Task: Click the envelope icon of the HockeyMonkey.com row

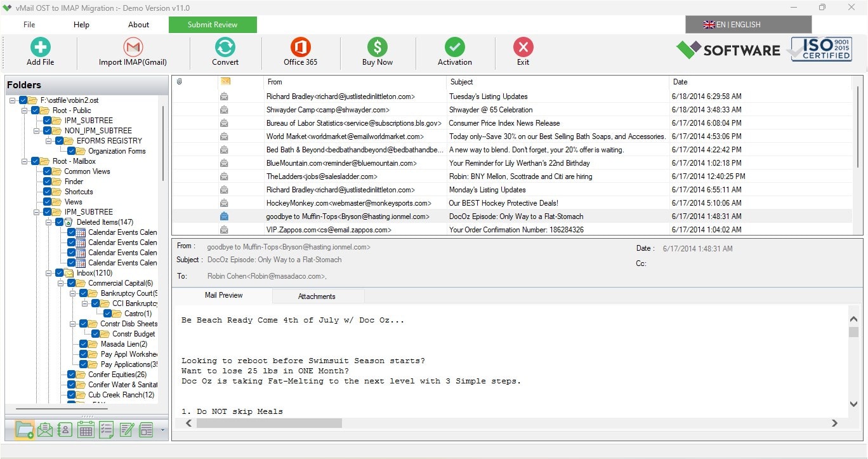Action: point(224,203)
